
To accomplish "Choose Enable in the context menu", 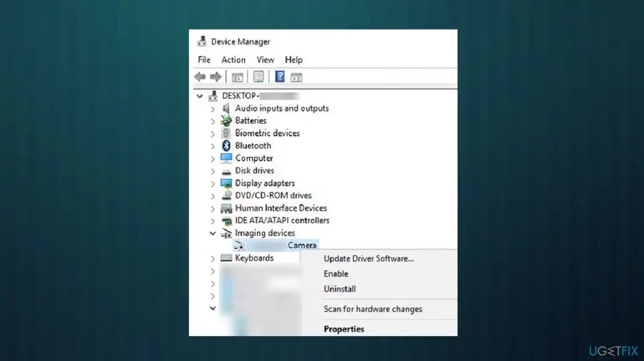I will click(x=336, y=274).
